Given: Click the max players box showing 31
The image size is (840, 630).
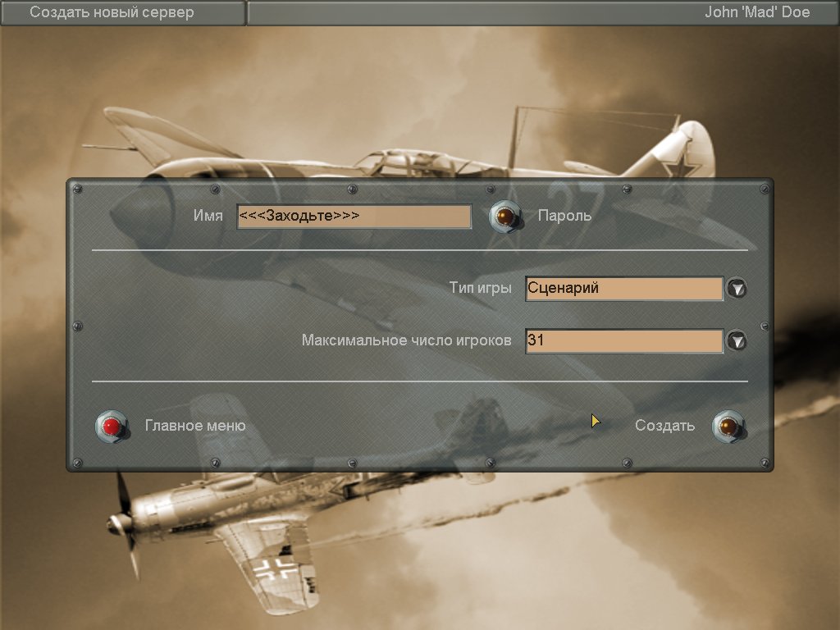Looking at the screenshot, I should tap(623, 340).
